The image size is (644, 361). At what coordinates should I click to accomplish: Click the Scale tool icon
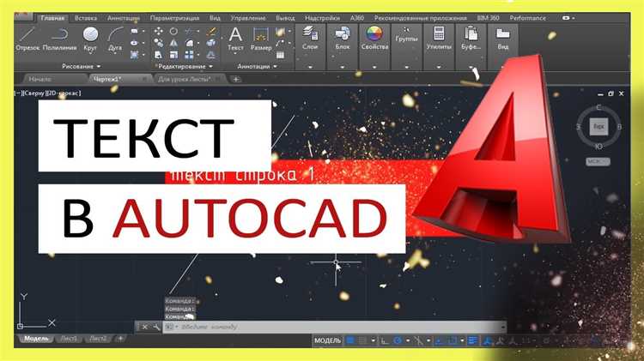pos(173,55)
